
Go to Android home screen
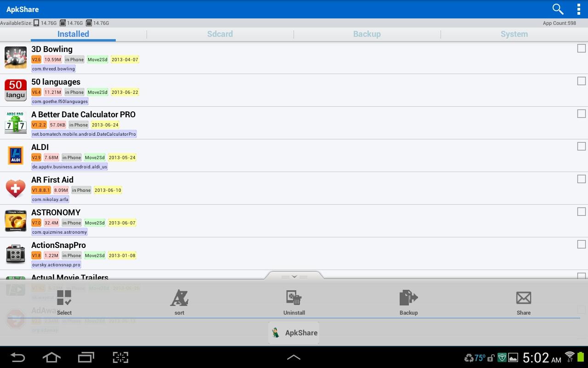point(51,357)
